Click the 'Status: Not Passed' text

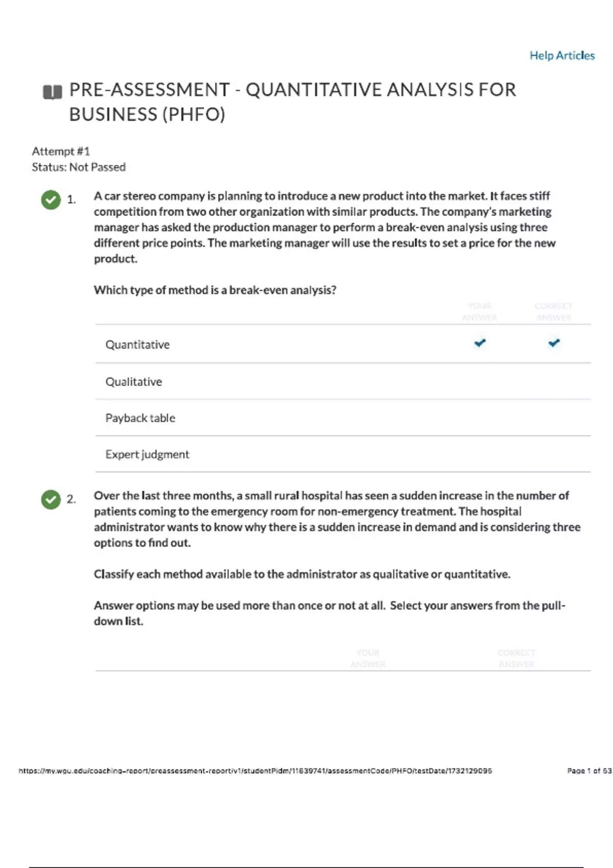click(x=79, y=167)
